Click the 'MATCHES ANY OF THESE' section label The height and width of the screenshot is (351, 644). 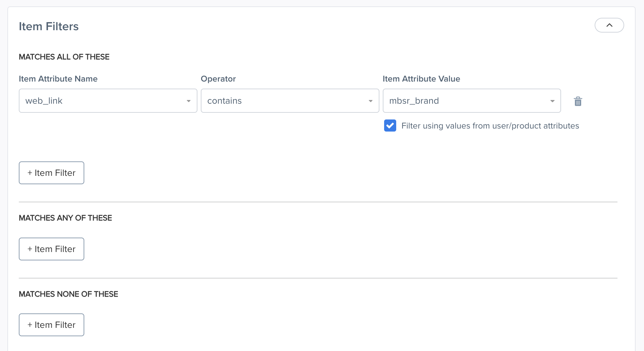(x=65, y=218)
